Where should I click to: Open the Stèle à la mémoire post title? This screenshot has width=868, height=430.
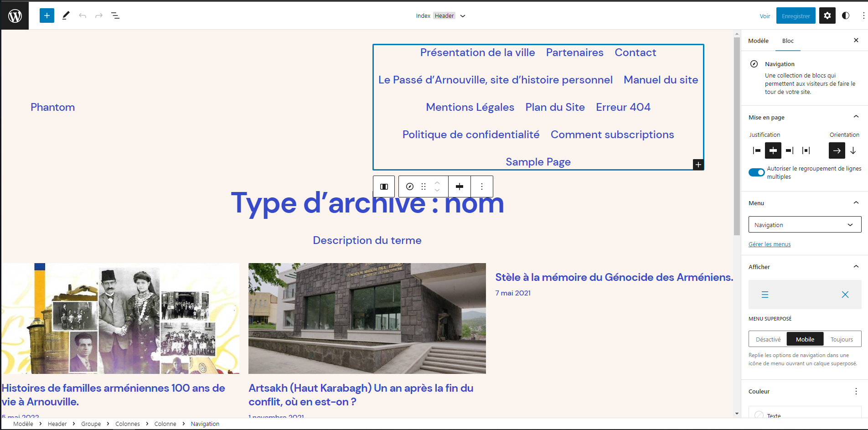point(614,277)
